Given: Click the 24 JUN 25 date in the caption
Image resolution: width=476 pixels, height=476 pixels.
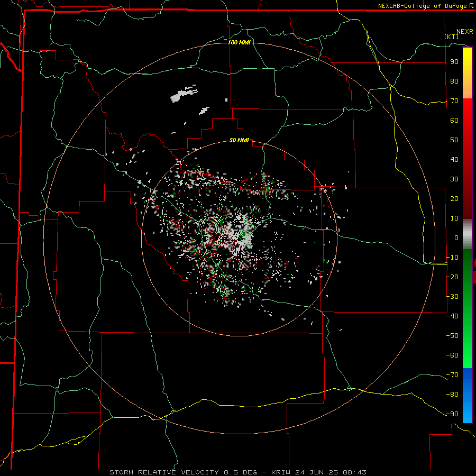Looking at the screenshot, I should (x=317, y=472).
